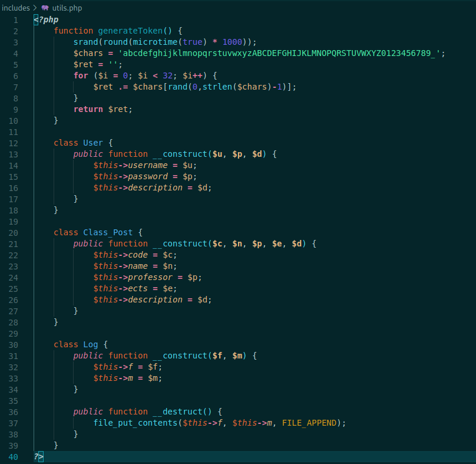Image resolution: width=476 pixels, height=464 pixels.
Task: Click the microtime call on line 3
Action: coord(155,42)
